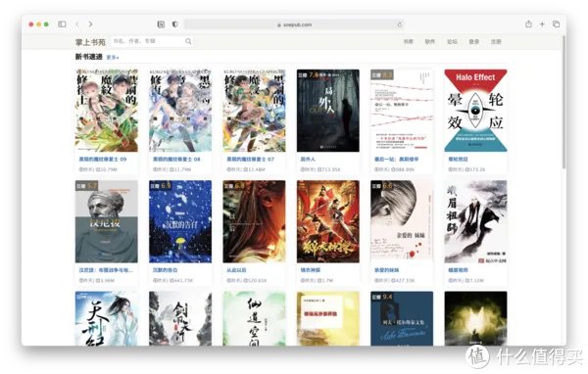The image size is (588, 374).
Task: Open the 书库 navigation item
Action: 408,41
